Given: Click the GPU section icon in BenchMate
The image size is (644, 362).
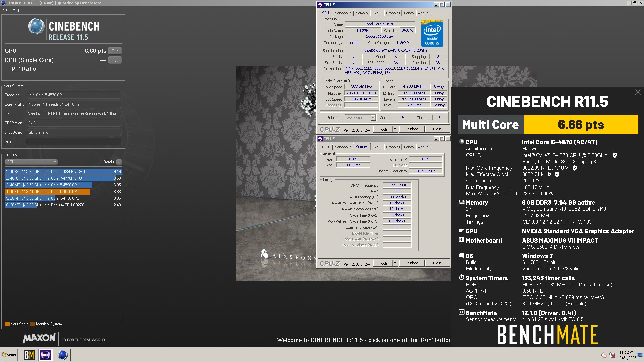Looking at the screenshot, I should (462, 231).
